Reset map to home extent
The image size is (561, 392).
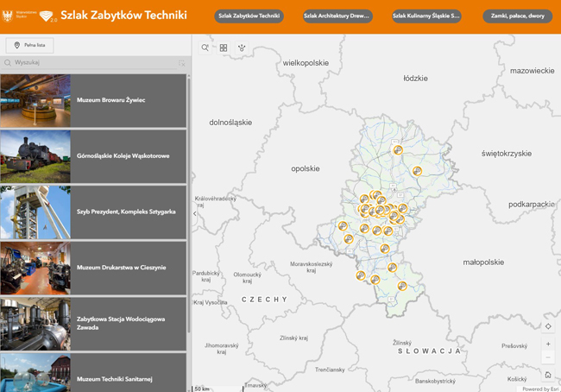click(x=548, y=375)
